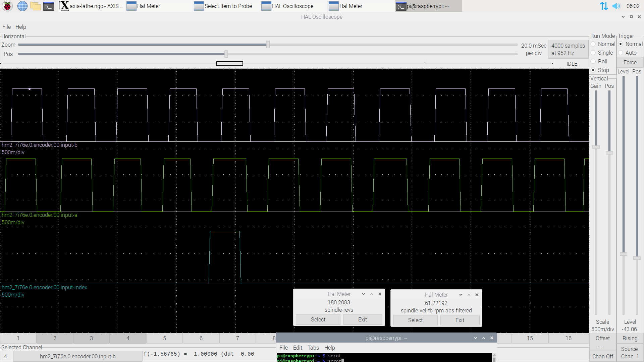Select Single run mode

tap(602, 53)
